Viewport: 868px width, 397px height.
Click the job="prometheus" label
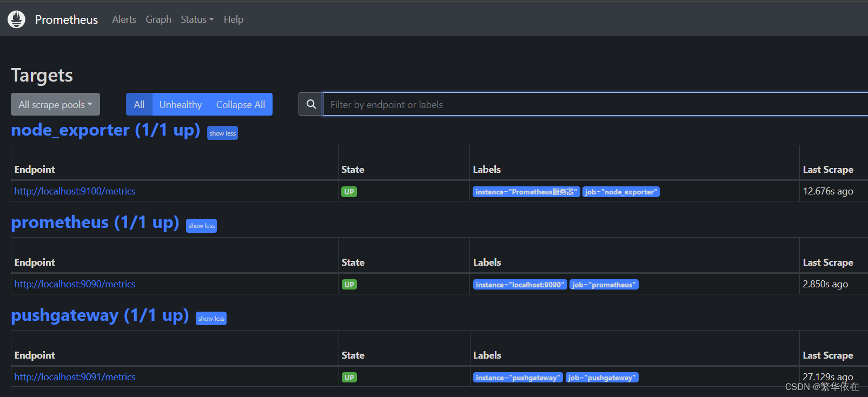604,285
